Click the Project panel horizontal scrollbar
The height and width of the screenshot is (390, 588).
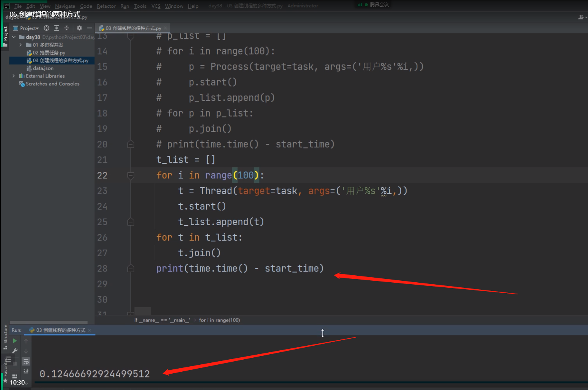tap(49, 322)
